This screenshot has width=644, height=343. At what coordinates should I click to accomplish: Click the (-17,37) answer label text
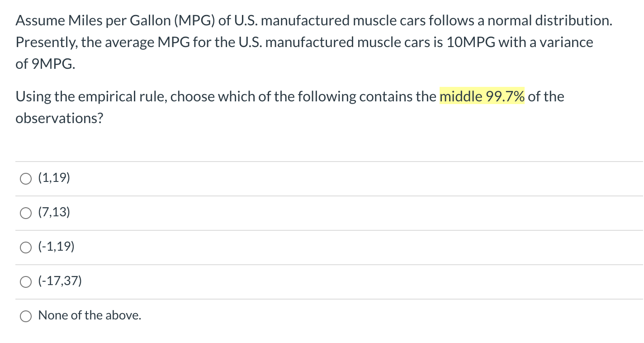[60, 281]
